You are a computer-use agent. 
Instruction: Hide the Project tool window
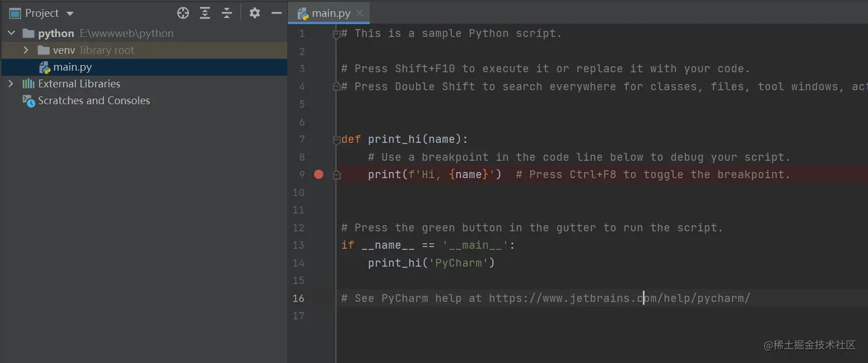(276, 13)
